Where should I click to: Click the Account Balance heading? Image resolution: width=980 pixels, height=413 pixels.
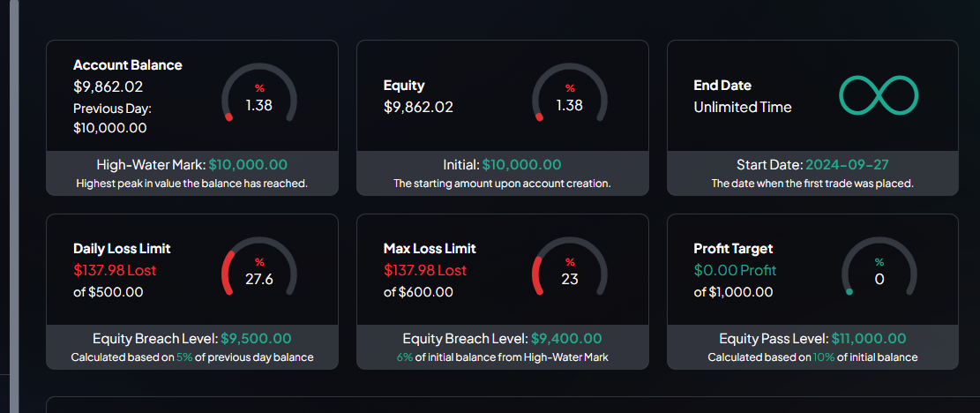coord(128,65)
